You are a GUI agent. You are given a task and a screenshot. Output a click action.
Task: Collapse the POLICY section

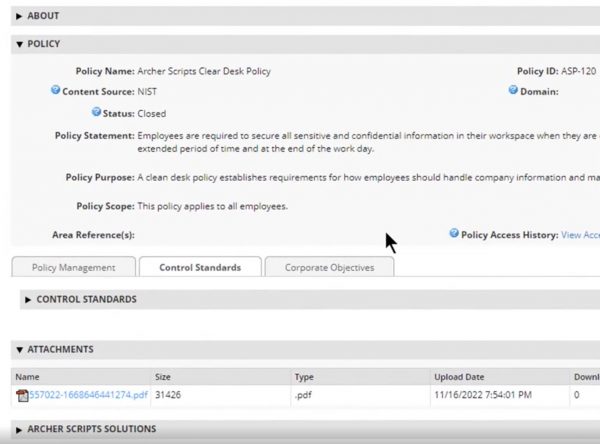tap(20, 44)
